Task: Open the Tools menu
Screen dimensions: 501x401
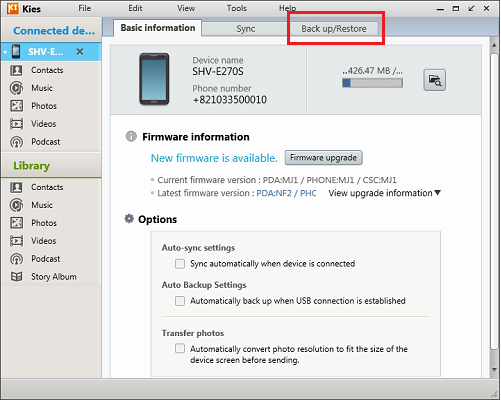Action: click(237, 8)
